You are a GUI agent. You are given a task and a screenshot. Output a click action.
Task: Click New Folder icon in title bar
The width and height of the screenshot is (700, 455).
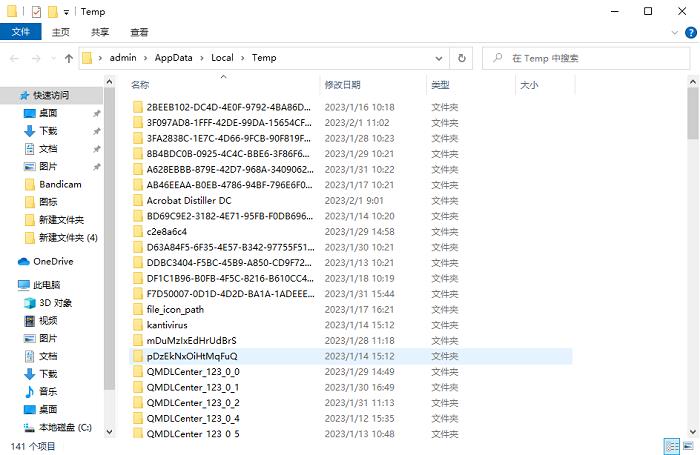coord(53,12)
